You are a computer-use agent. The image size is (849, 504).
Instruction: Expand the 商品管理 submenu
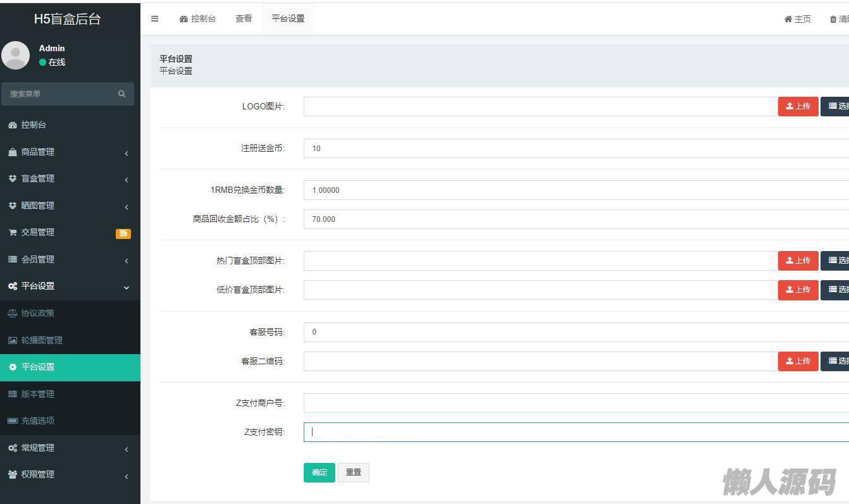click(x=70, y=152)
